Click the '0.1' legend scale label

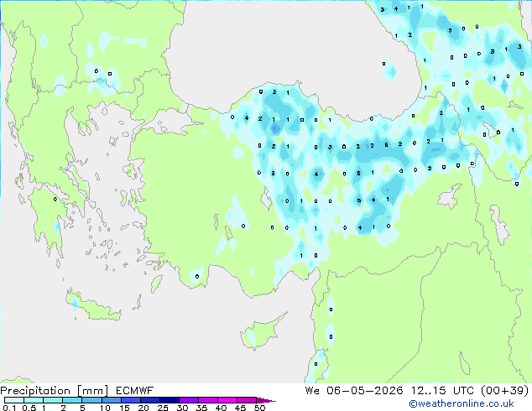pos(8,408)
